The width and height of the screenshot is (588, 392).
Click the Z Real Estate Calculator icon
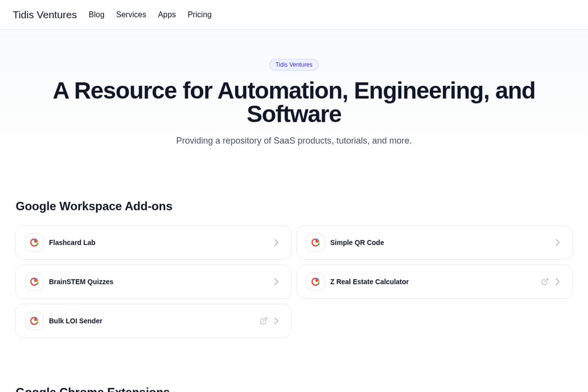tap(315, 282)
